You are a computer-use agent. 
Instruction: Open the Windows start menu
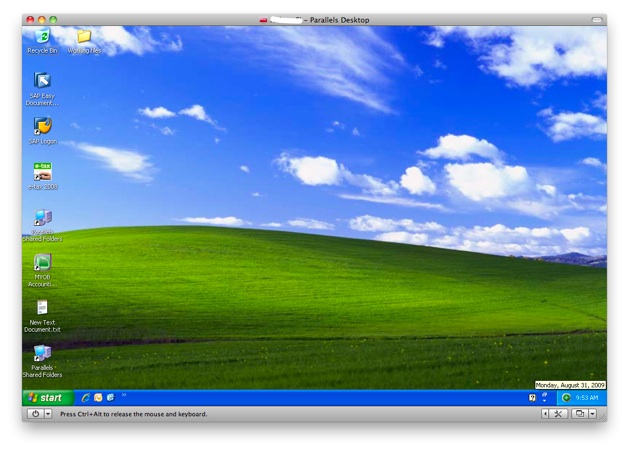48,398
